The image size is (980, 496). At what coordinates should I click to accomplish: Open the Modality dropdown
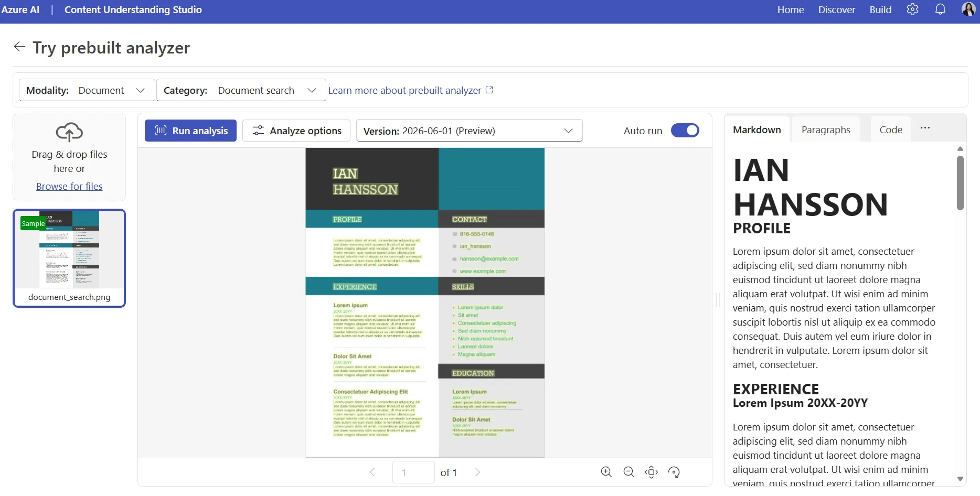pos(87,90)
